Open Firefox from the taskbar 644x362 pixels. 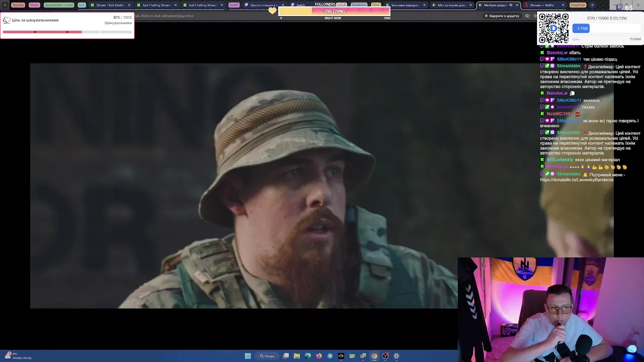(x=319, y=356)
